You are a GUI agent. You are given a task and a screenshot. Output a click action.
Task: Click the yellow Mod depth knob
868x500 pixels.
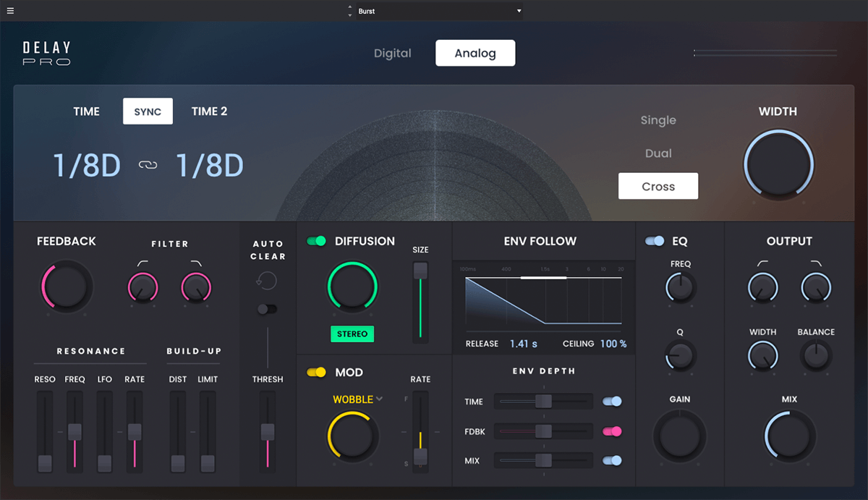pos(352,435)
